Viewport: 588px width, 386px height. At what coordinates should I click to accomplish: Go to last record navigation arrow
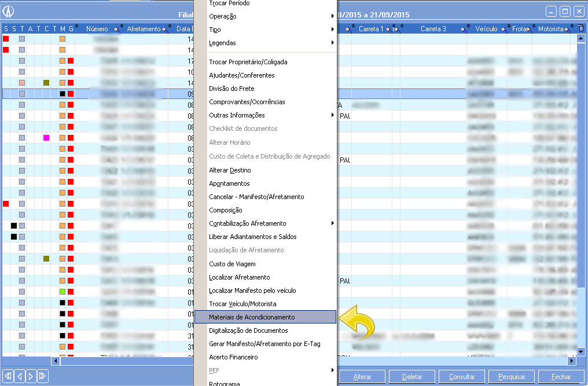click(42, 376)
